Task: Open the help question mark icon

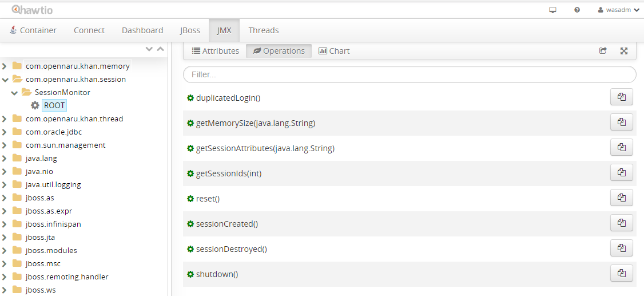Action: click(577, 10)
